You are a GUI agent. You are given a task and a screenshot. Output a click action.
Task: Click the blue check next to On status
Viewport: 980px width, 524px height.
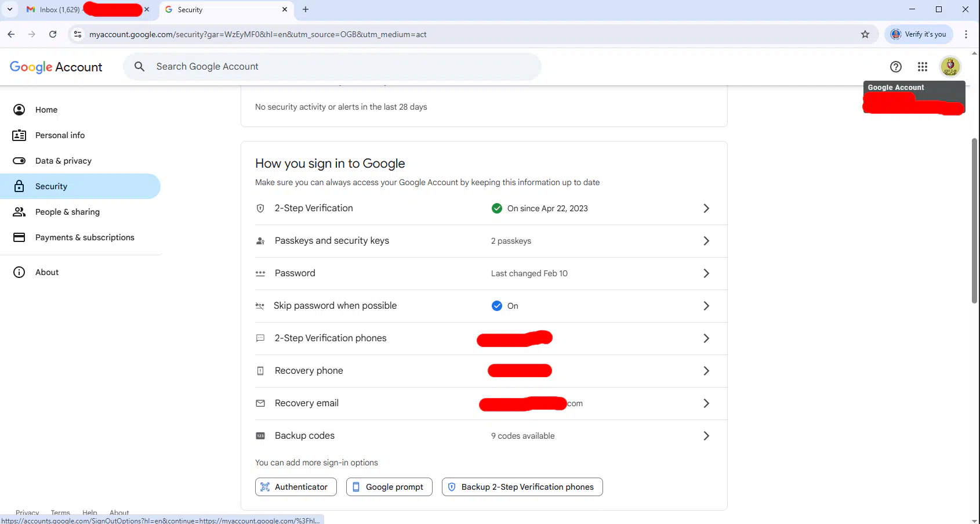click(x=497, y=306)
